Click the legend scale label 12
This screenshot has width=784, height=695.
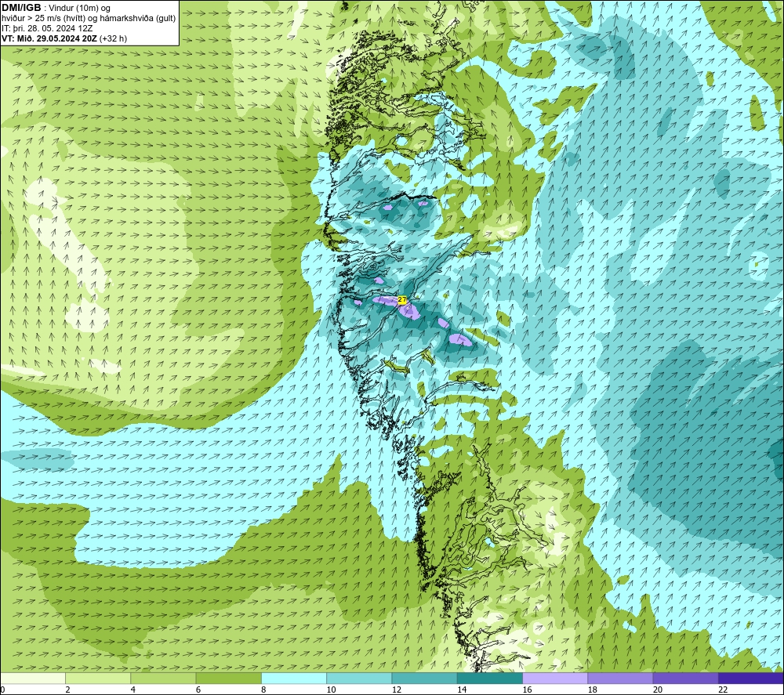397,690
